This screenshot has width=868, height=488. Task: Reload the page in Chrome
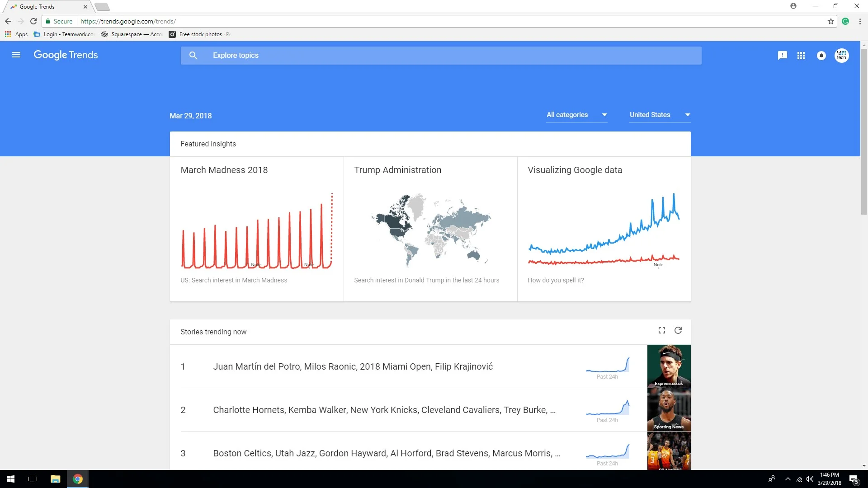point(33,21)
